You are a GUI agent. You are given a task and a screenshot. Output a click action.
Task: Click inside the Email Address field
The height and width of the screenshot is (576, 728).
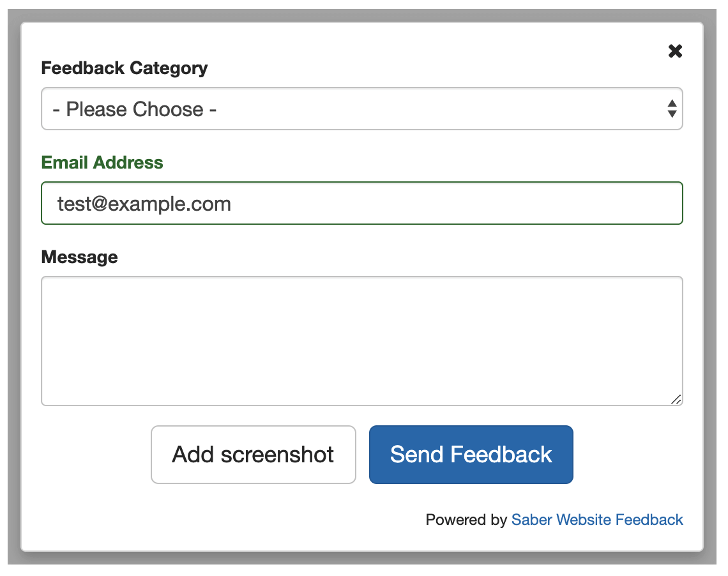pyautogui.click(x=362, y=203)
